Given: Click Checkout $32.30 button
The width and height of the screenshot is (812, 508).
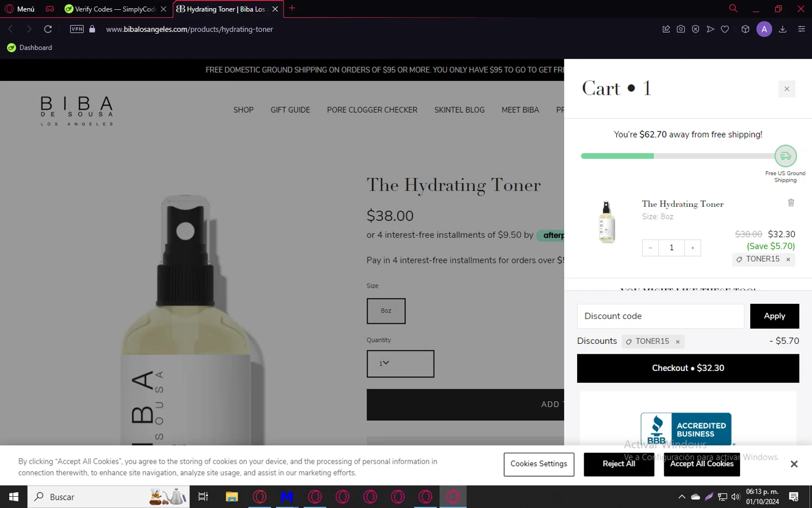Looking at the screenshot, I should coord(687,368).
